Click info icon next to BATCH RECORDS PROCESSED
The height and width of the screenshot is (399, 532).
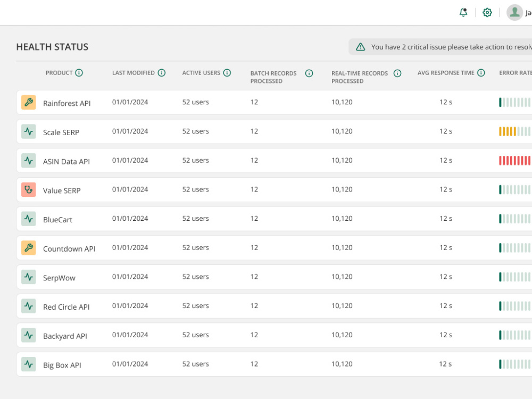pos(309,73)
